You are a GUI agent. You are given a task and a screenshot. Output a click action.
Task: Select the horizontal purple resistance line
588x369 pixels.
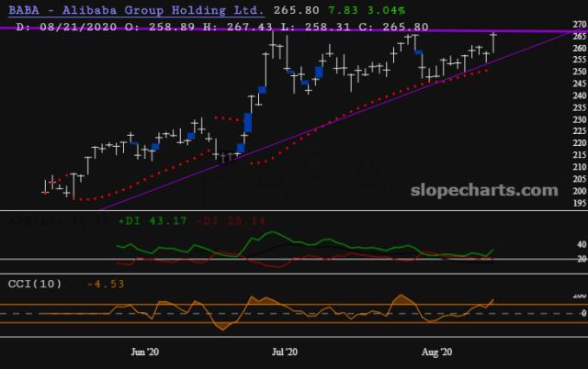(x=276, y=29)
